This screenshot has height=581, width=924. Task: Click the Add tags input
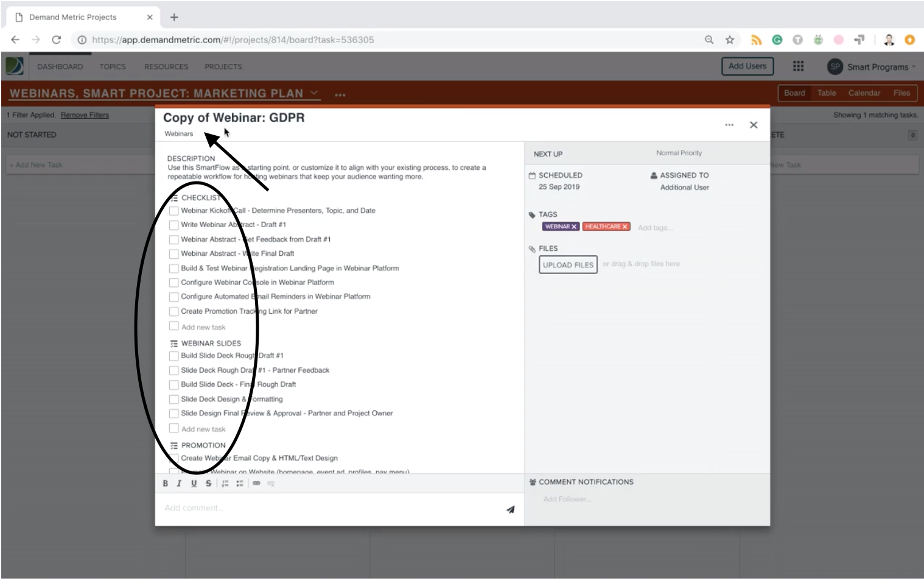[x=656, y=228]
